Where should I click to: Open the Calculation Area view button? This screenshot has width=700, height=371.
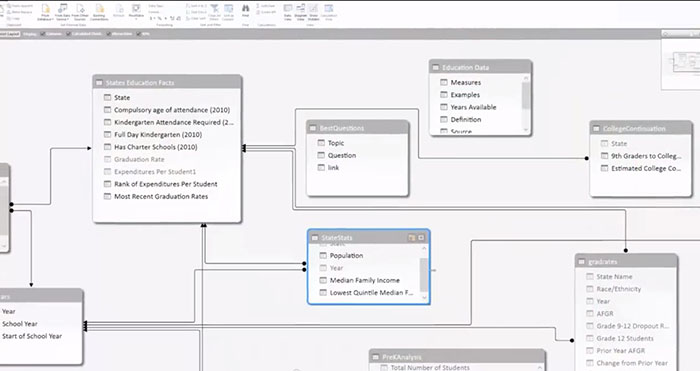329,13
